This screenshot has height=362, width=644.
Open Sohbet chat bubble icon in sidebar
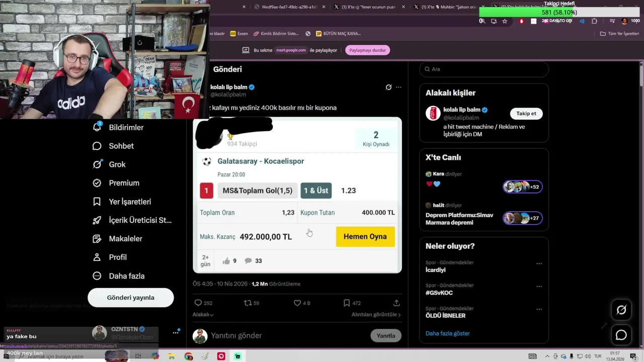(x=97, y=146)
